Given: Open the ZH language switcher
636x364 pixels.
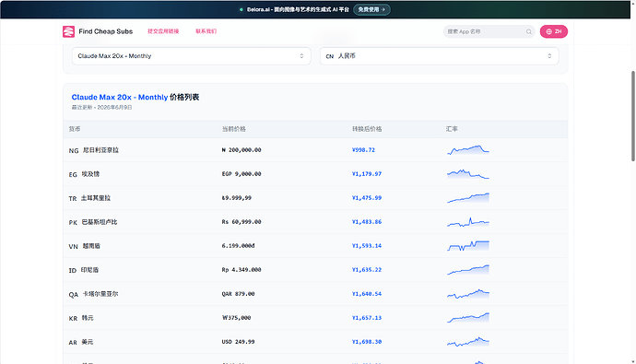Looking at the screenshot, I should 554,31.
